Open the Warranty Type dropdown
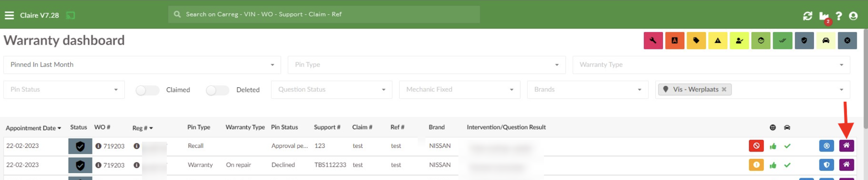The image size is (868, 180). pyautogui.click(x=711, y=65)
